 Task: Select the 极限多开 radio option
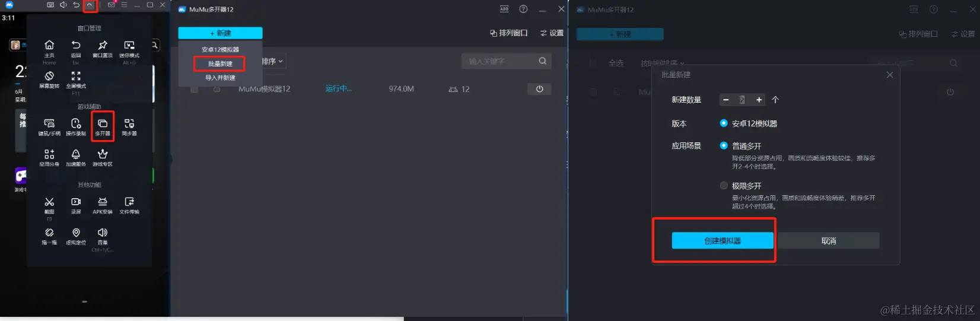point(724,186)
